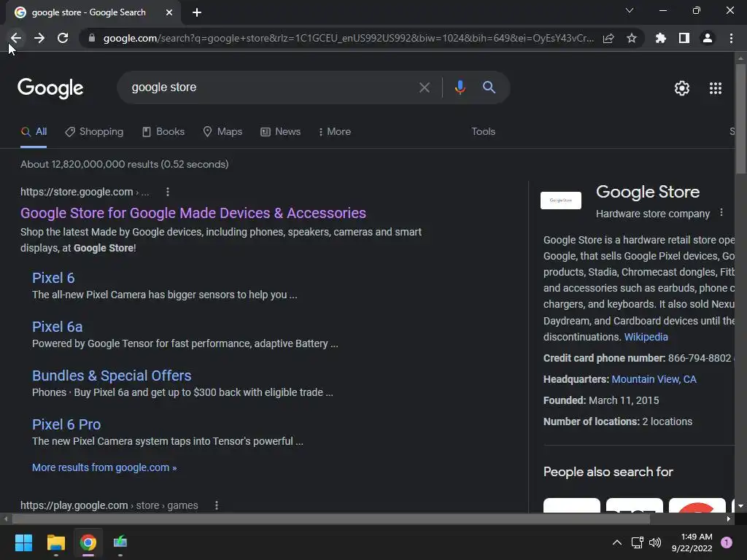Click the Number of locations label
The height and width of the screenshot is (560, 747).
591,421
